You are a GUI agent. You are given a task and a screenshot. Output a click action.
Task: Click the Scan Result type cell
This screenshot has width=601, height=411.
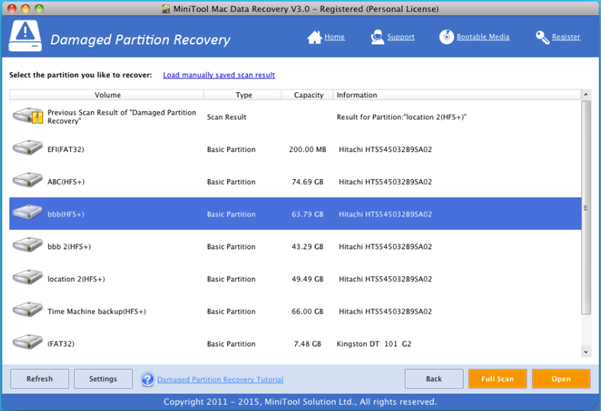[x=227, y=117]
